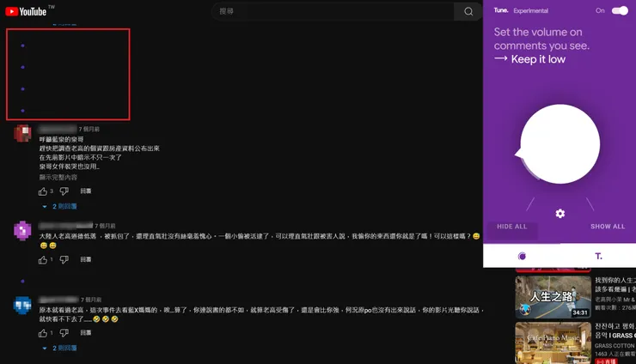Focus the YouTube search field

coord(333,11)
